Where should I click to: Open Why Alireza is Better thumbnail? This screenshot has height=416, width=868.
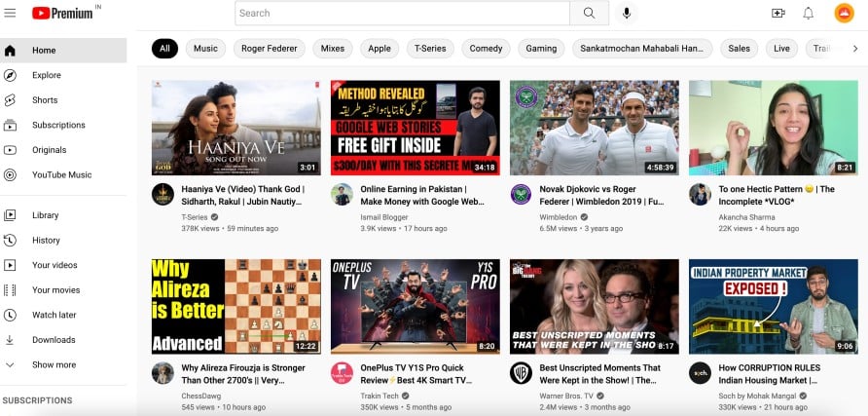pyautogui.click(x=236, y=307)
